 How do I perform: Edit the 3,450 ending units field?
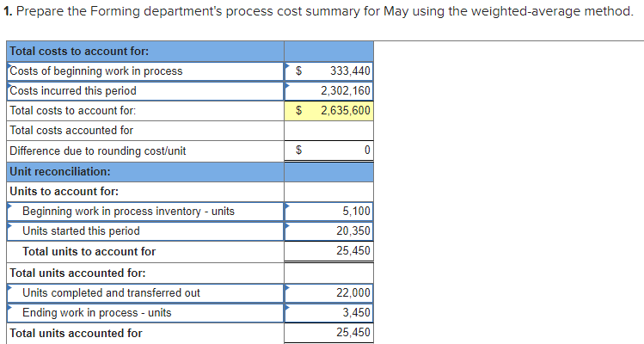(329, 312)
